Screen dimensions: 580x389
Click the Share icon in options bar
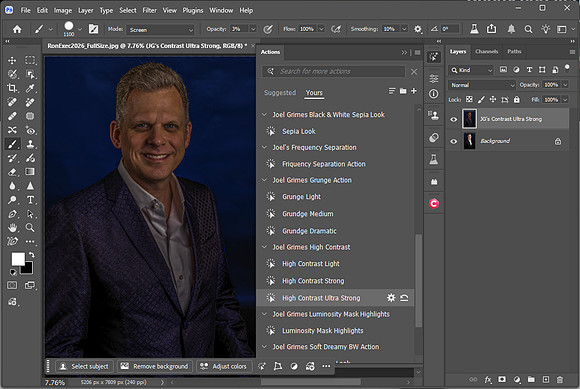coord(491,29)
